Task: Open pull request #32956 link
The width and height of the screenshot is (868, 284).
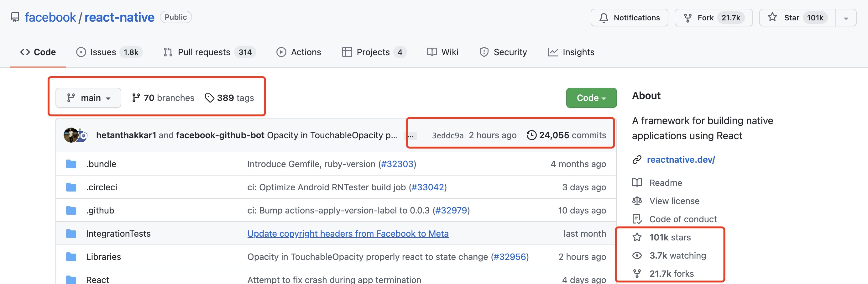Action: 510,257
